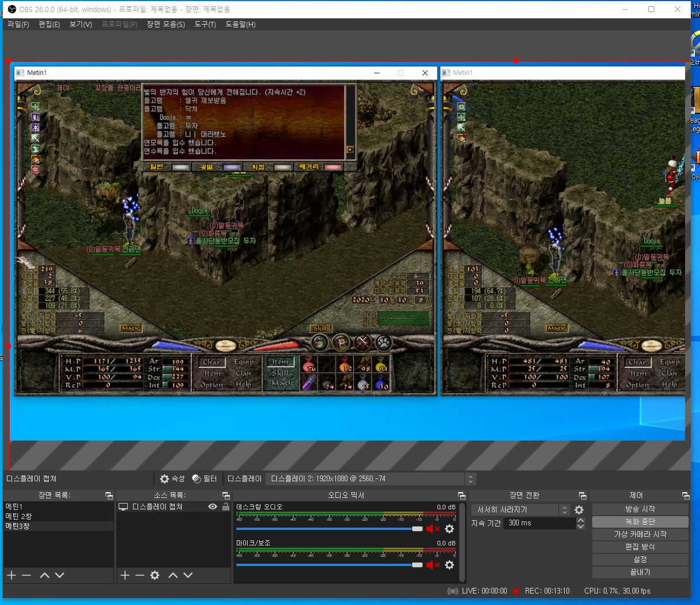The image size is (700, 605).
Task: Move the selected source down
Action: tap(188, 575)
